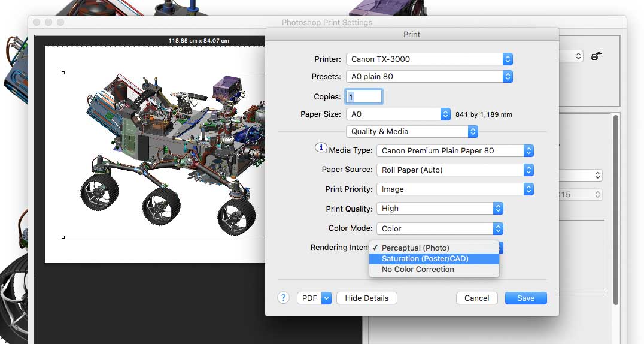Image resolution: width=644 pixels, height=344 pixels.
Task: Click the 118.85 cm x 84.07 cm dimensions label
Action: pos(199,41)
